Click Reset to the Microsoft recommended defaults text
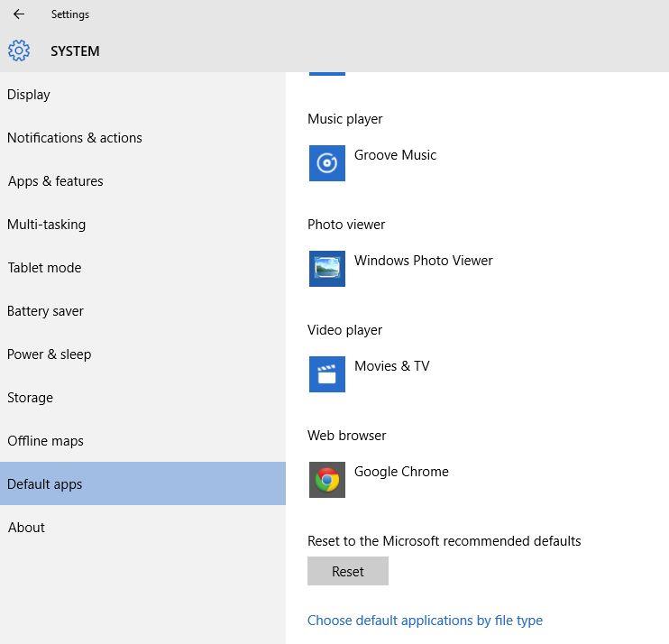Image resolution: width=669 pixels, height=644 pixels. point(444,540)
